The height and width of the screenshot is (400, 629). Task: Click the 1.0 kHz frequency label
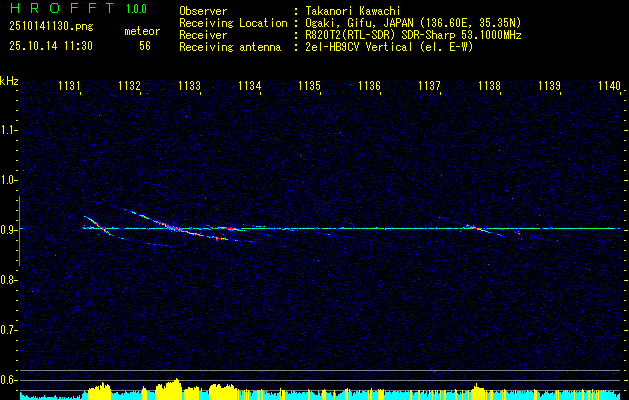pyautogui.click(x=8, y=180)
